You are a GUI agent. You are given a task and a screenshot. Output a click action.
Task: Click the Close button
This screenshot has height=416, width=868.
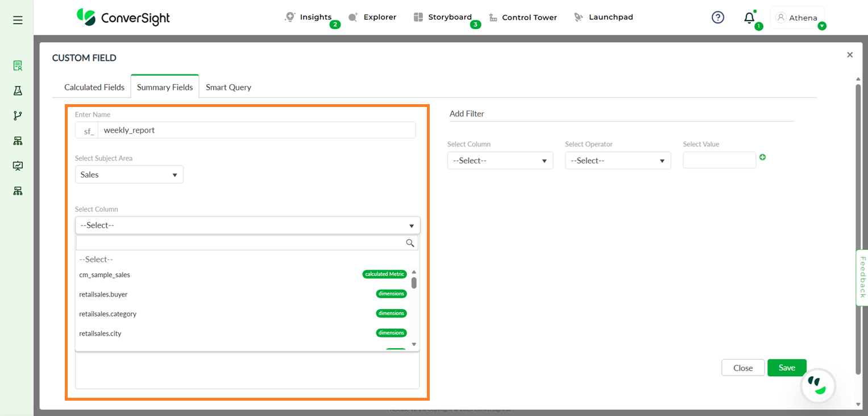coord(742,368)
